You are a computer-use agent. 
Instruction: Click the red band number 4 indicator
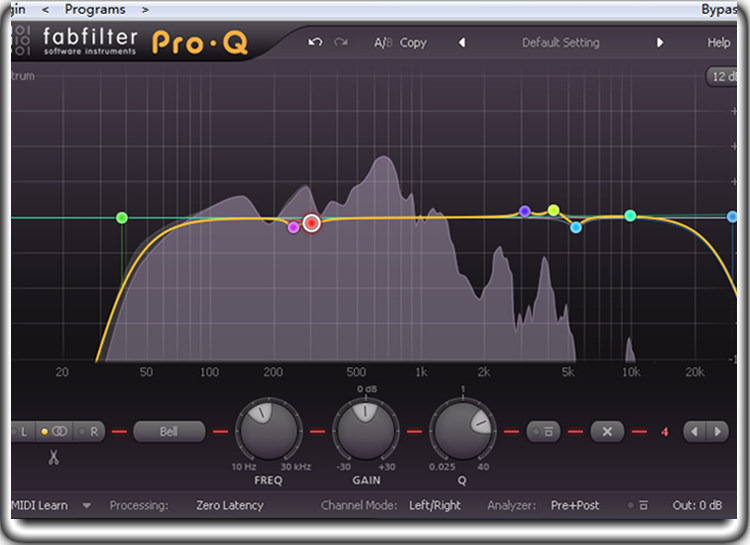(x=665, y=432)
